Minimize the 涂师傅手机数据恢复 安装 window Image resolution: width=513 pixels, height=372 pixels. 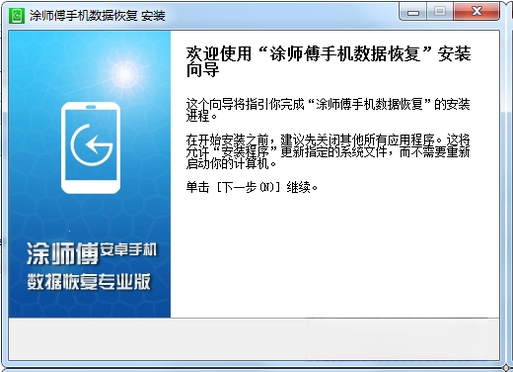pos(413,12)
